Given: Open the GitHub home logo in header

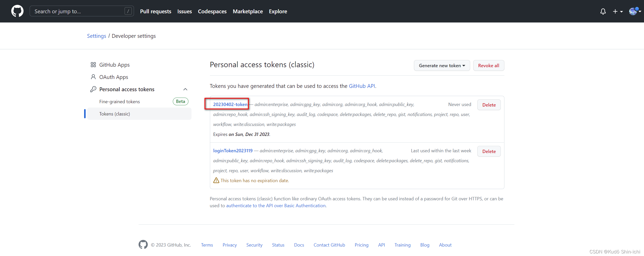Looking at the screenshot, I should [x=17, y=11].
